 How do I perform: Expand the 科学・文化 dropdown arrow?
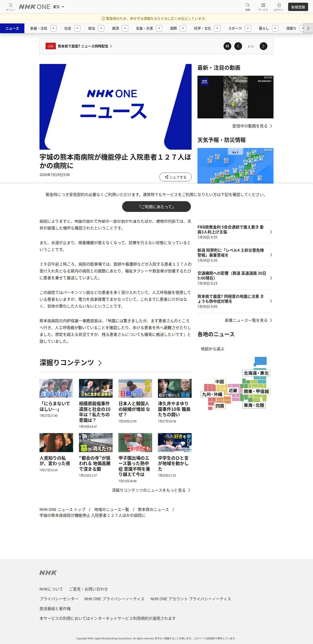pos(217,28)
